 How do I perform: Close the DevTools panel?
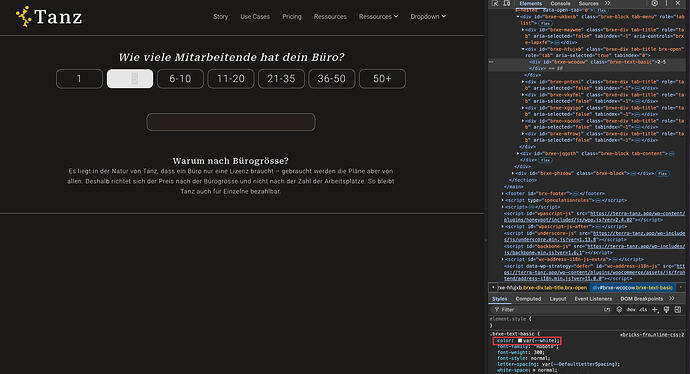tap(678, 3)
